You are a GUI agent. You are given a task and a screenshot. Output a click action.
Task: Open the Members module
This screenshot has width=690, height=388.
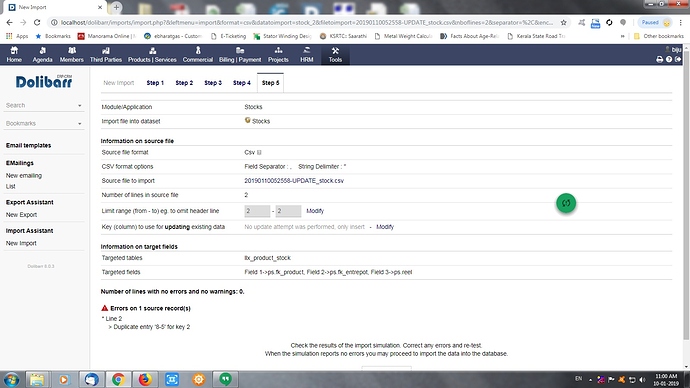[x=72, y=55]
